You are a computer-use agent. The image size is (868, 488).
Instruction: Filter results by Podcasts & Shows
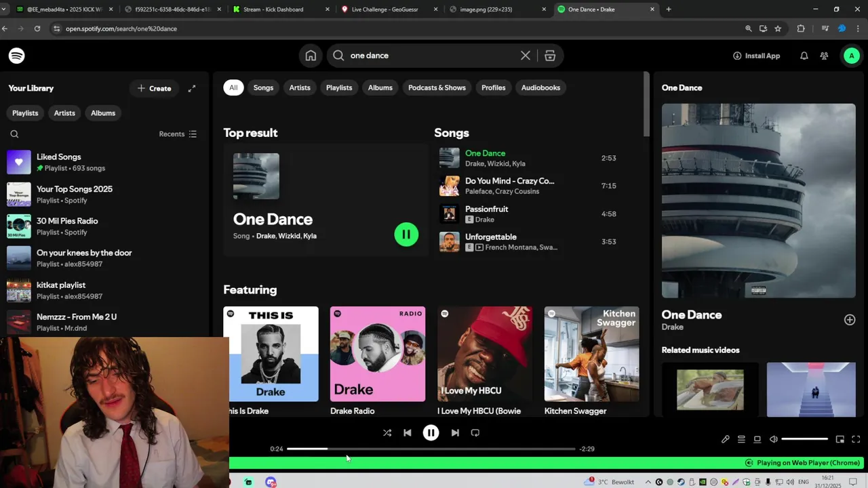(x=437, y=87)
